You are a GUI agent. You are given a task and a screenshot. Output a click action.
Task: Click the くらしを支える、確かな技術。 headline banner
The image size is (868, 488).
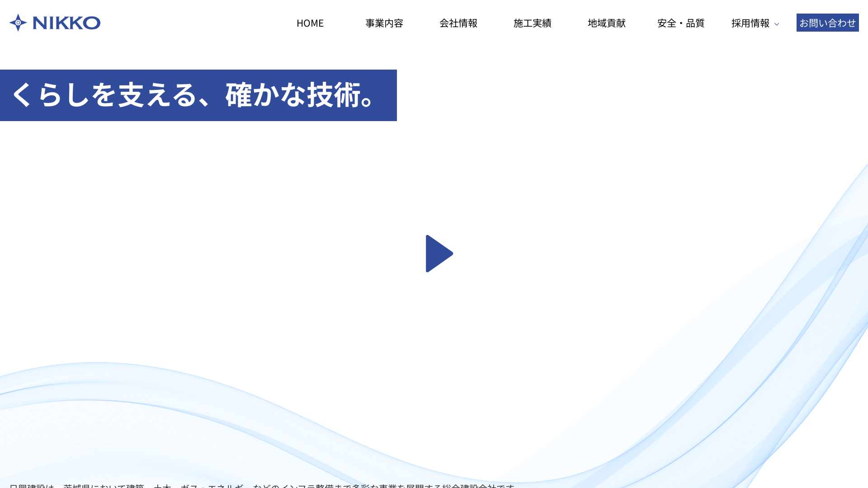(198, 95)
